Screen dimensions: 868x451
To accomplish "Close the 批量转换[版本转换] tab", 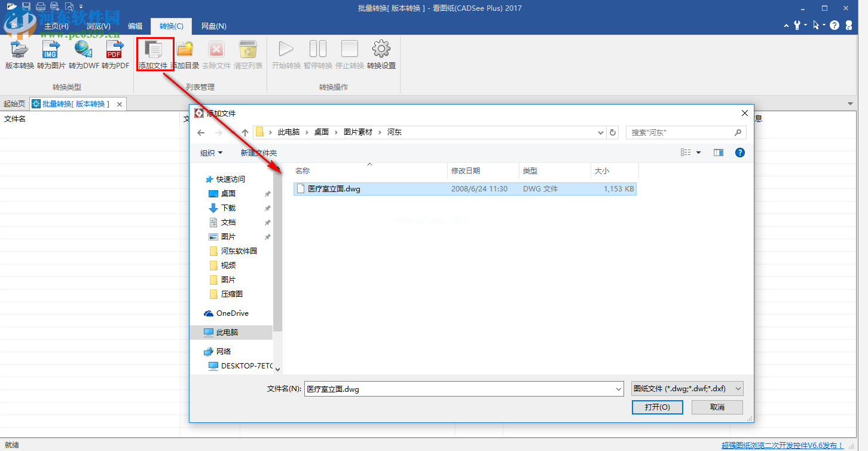I will point(120,104).
